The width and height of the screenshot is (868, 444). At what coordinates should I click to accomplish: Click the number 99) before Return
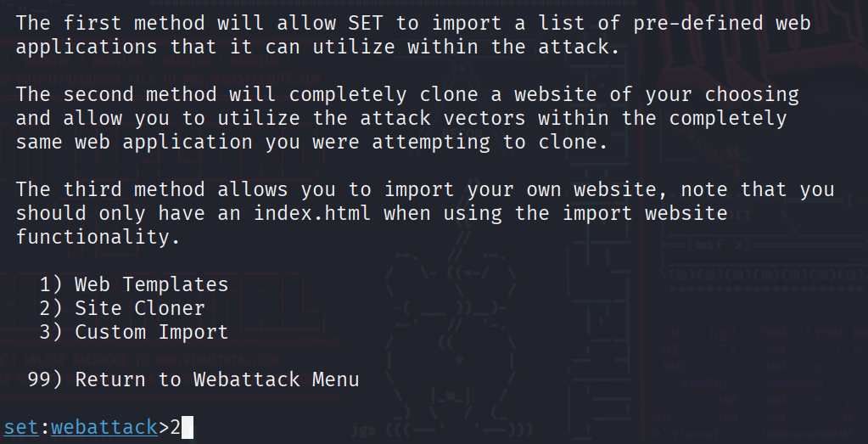45,379
